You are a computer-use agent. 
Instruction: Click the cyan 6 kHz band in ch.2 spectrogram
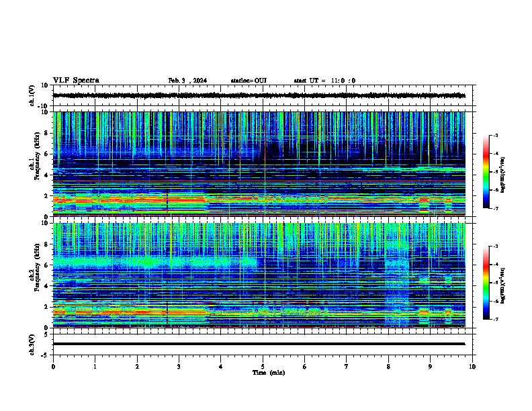point(154,262)
